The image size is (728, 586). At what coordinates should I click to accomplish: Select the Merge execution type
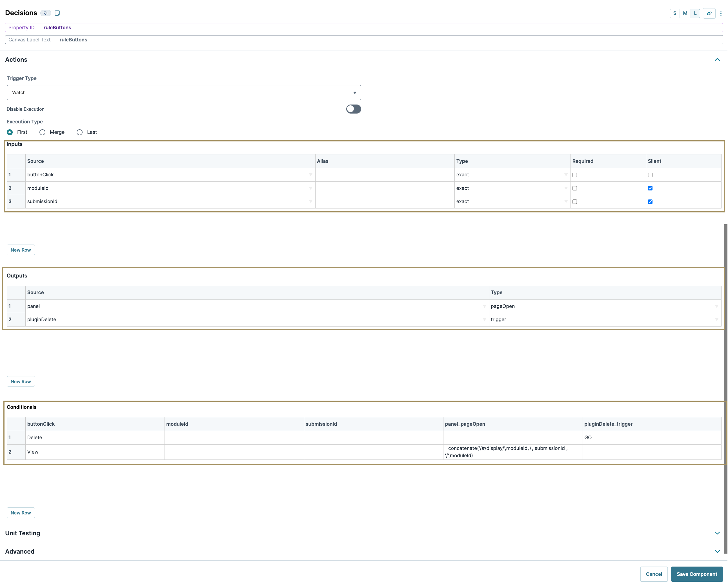[x=42, y=132]
